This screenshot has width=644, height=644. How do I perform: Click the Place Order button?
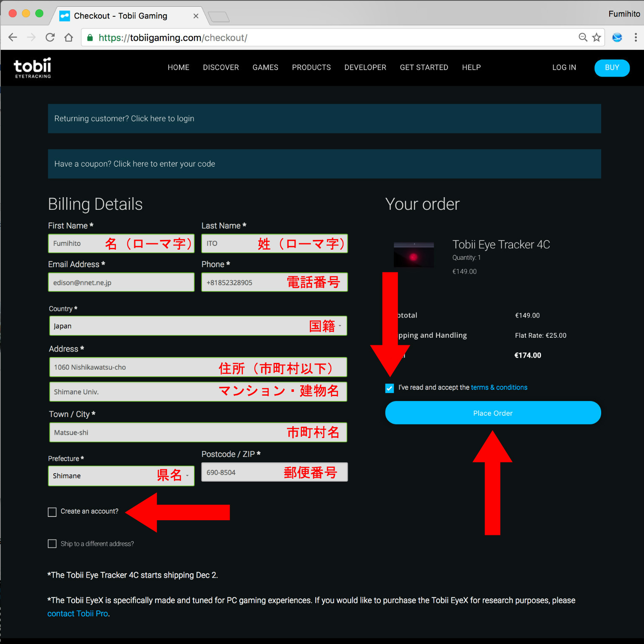click(x=493, y=413)
